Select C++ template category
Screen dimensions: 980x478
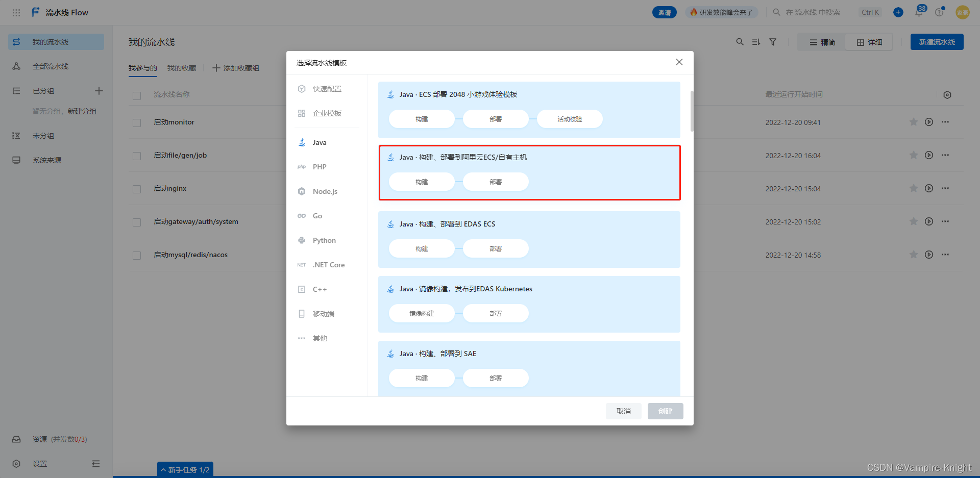coord(327,289)
